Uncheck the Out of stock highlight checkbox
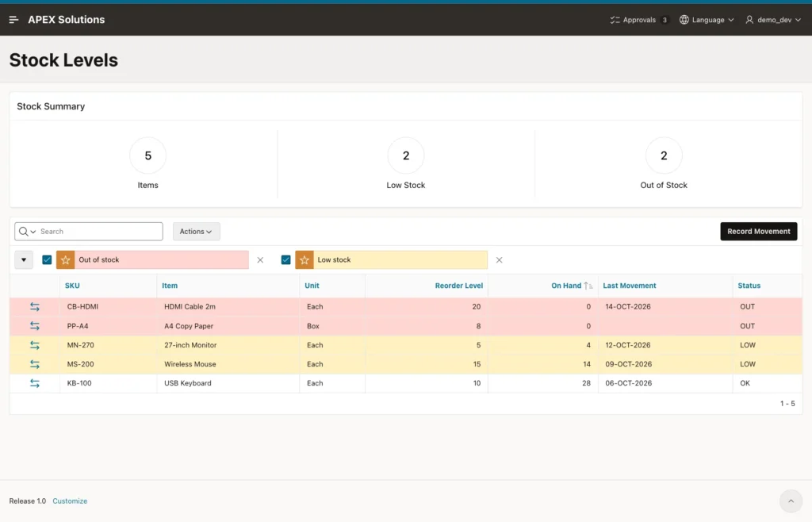 tap(47, 260)
